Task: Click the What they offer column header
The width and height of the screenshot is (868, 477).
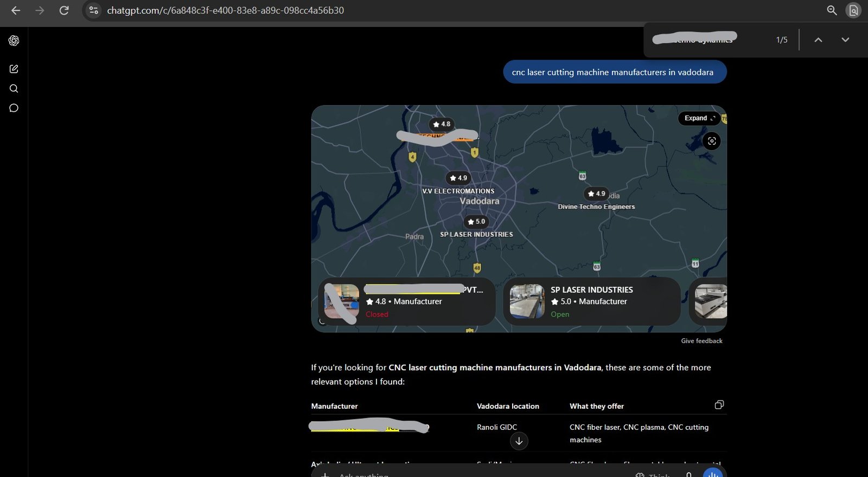Action: (597, 406)
